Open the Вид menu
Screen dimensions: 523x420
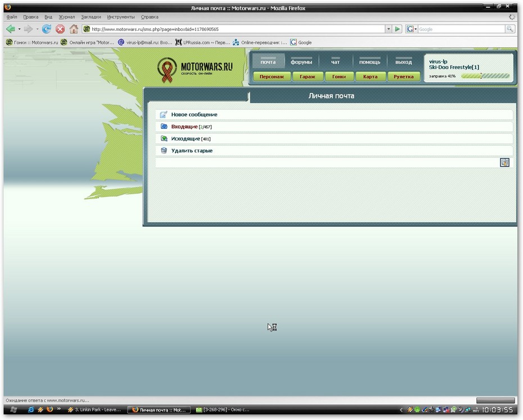pos(48,17)
